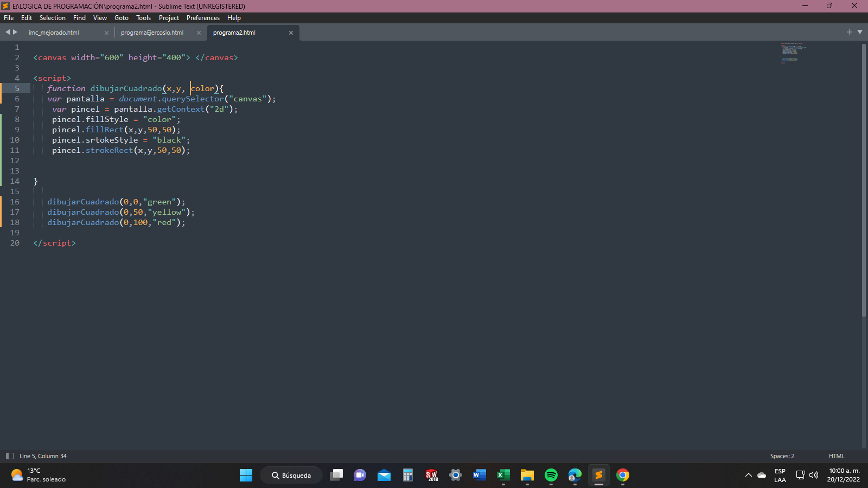Click the OneDrive cloud tray icon
868x488 pixels.
tap(762, 475)
